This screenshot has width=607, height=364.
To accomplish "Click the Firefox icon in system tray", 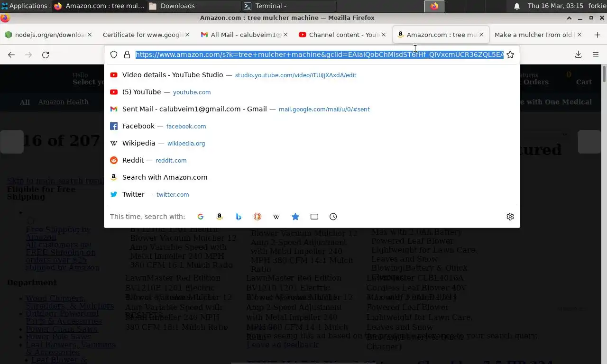I will point(434,6).
